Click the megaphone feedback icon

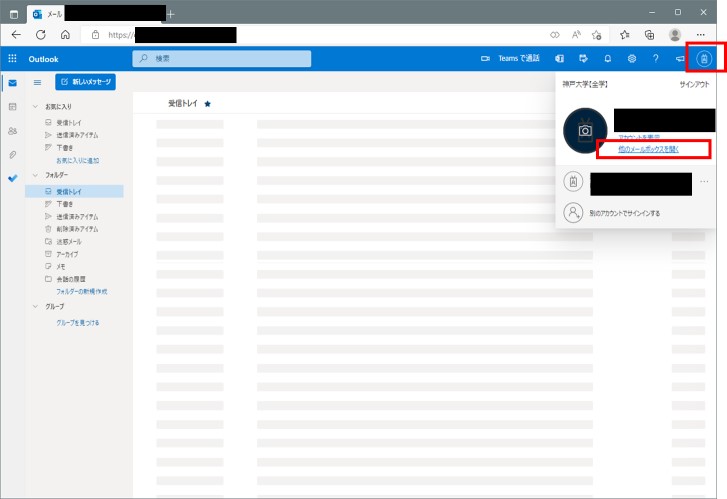[680, 58]
